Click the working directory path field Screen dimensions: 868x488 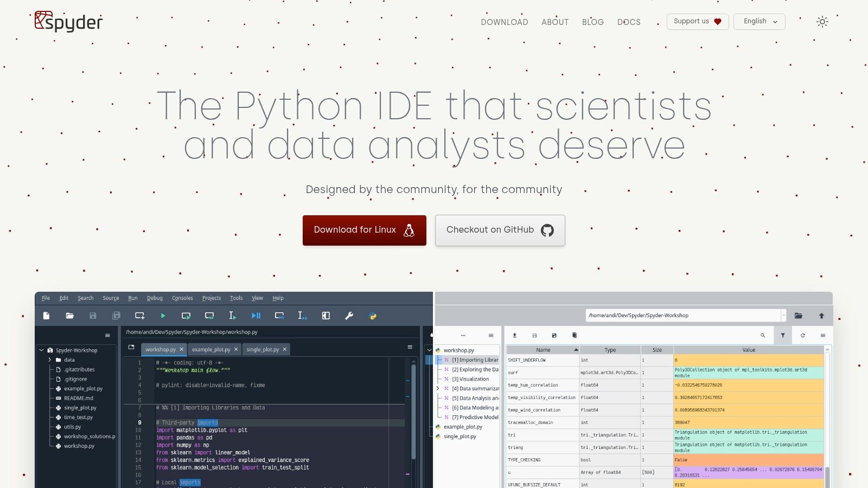pyautogui.click(x=685, y=315)
